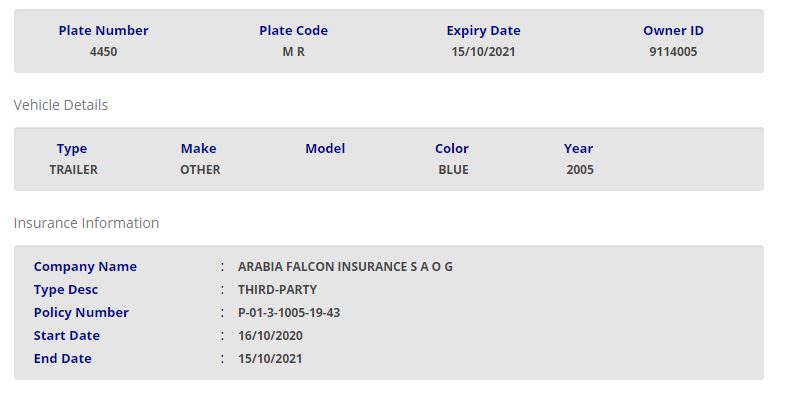Click the Expiry Date header label
788x409 pixels.
click(483, 30)
